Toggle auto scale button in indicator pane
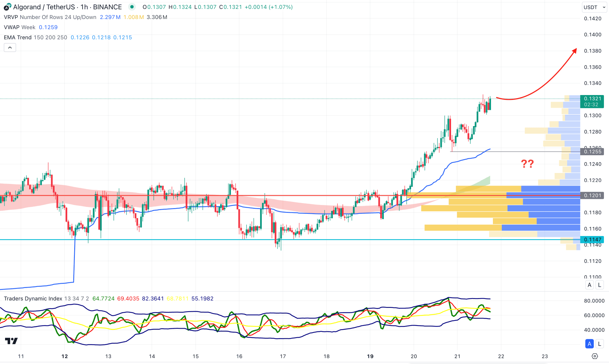 (x=589, y=344)
